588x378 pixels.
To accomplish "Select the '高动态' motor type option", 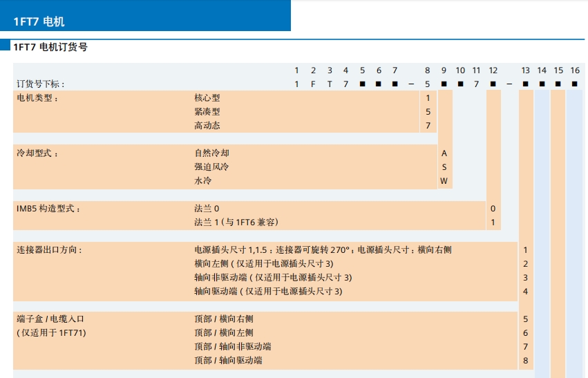I will click(x=207, y=126).
